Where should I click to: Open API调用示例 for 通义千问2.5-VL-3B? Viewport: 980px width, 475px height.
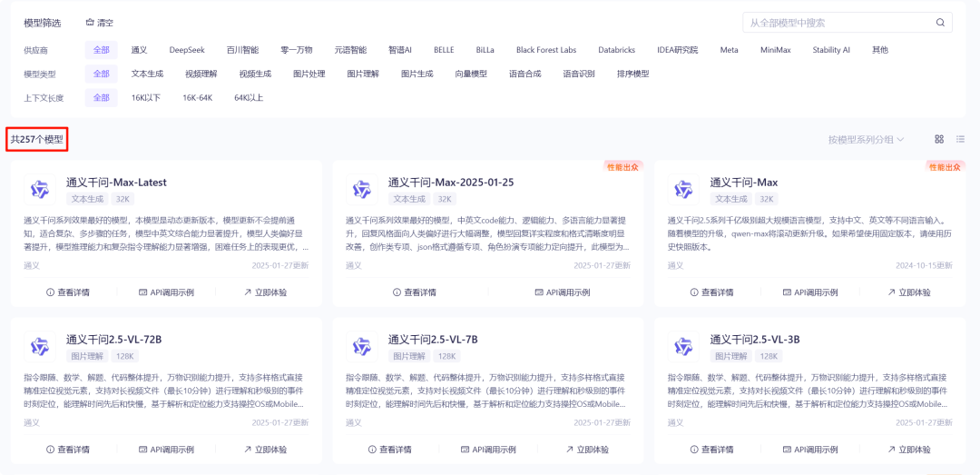tap(810, 450)
